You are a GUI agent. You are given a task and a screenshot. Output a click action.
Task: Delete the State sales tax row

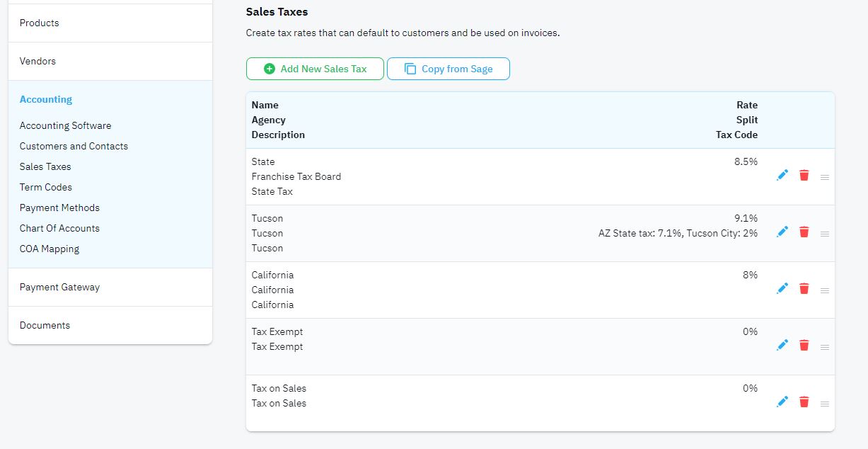click(804, 175)
